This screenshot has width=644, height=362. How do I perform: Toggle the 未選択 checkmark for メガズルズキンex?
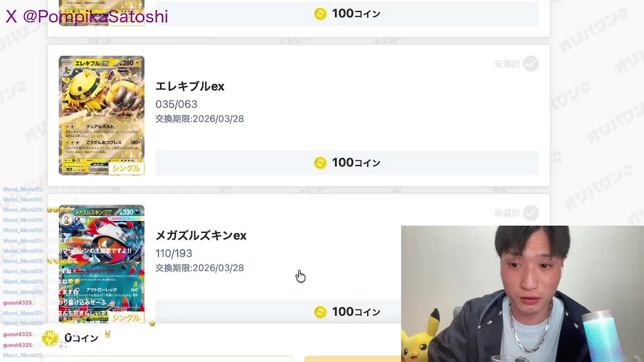coord(530,213)
